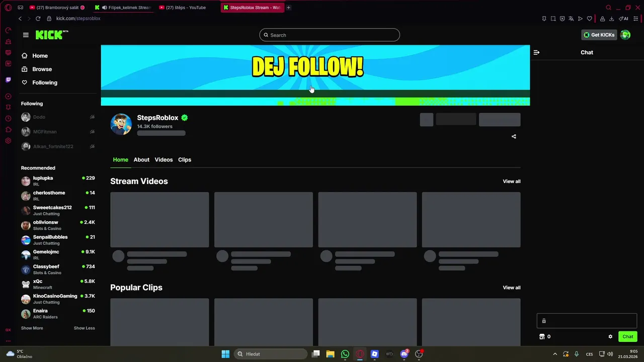Open recommended channel Enaira
Viewport: 644px width, 362px height.
tap(58, 314)
